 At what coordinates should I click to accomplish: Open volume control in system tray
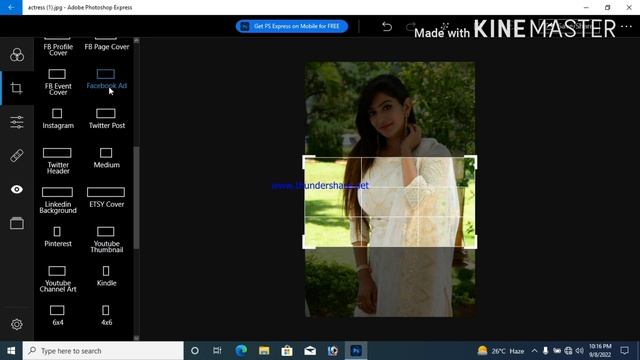579,351
